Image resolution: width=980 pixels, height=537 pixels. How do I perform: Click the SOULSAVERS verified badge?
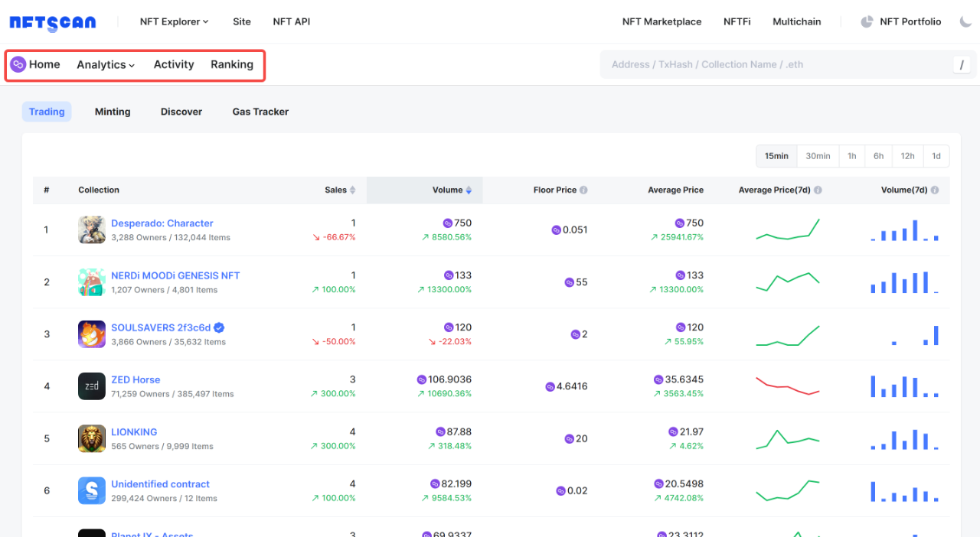(x=219, y=327)
